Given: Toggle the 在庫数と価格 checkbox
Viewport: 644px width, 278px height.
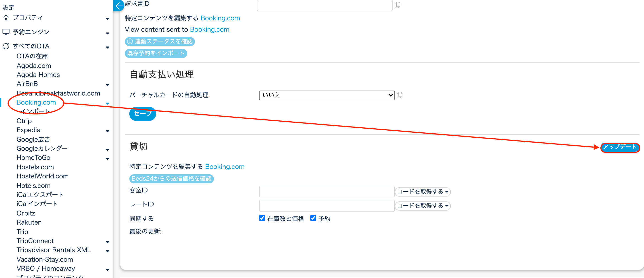Looking at the screenshot, I should click(x=262, y=218).
